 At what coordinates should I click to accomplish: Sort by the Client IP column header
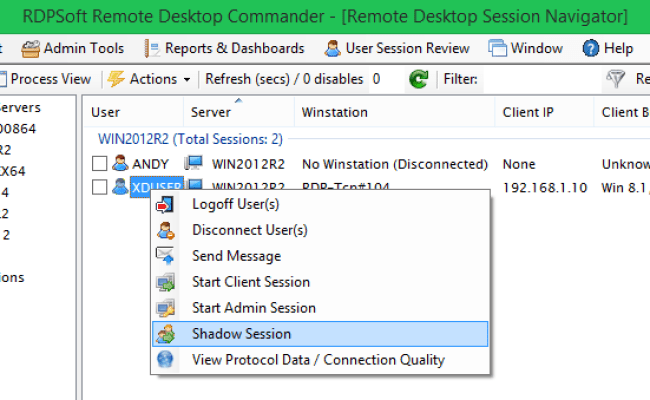[544, 112]
